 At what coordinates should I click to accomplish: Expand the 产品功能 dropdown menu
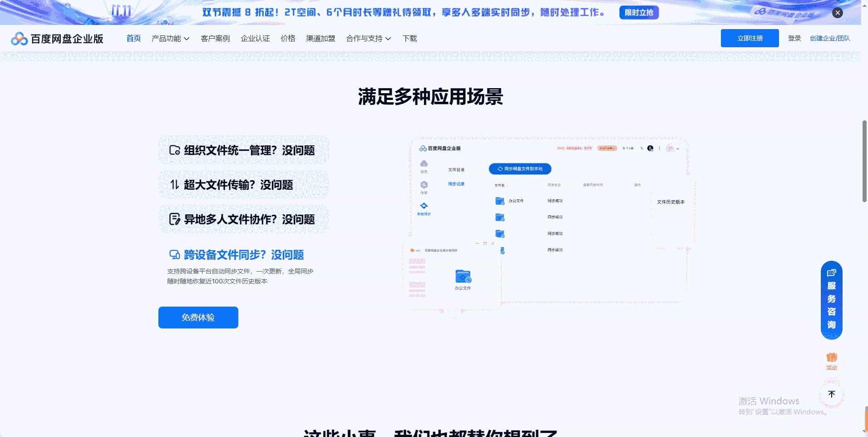coord(171,39)
